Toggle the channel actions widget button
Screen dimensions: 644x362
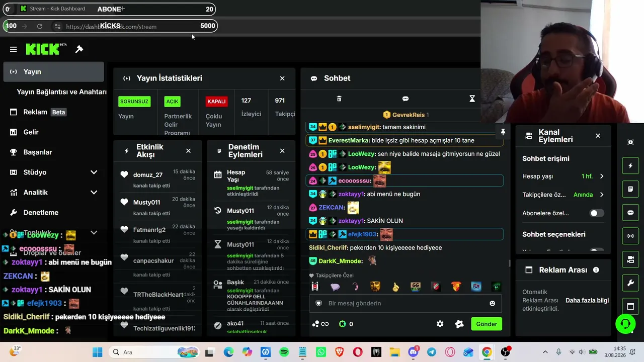630,259
